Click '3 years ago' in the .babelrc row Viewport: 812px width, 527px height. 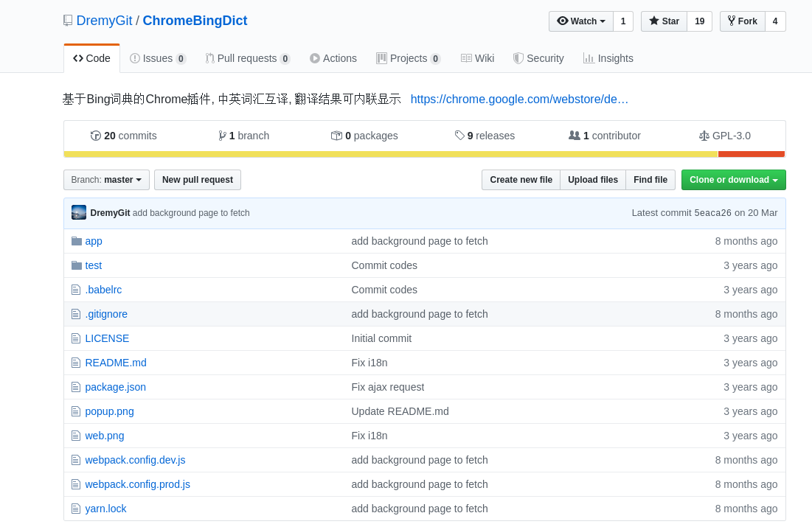pyautogui.click(x=750, y=290)
